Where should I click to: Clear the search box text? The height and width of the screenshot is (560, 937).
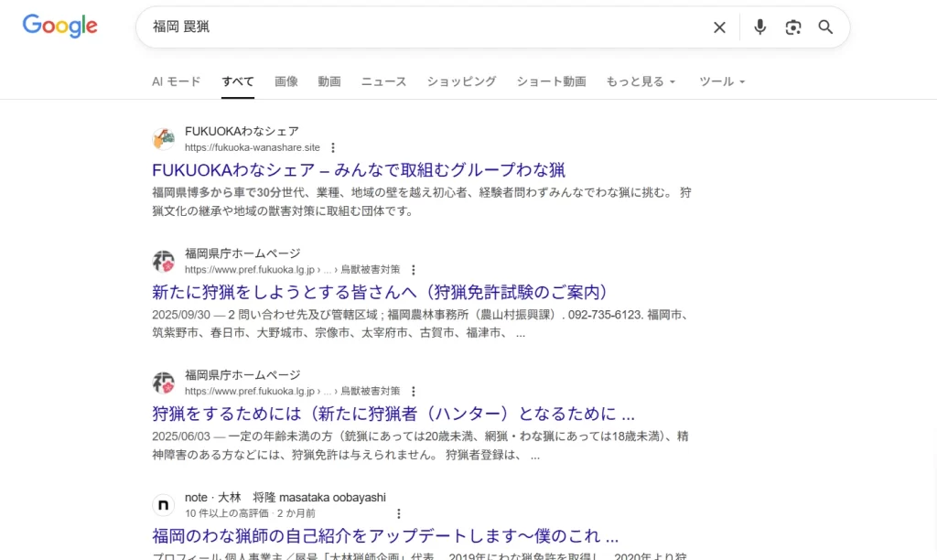pyautogui.click(x=719, y=27)
